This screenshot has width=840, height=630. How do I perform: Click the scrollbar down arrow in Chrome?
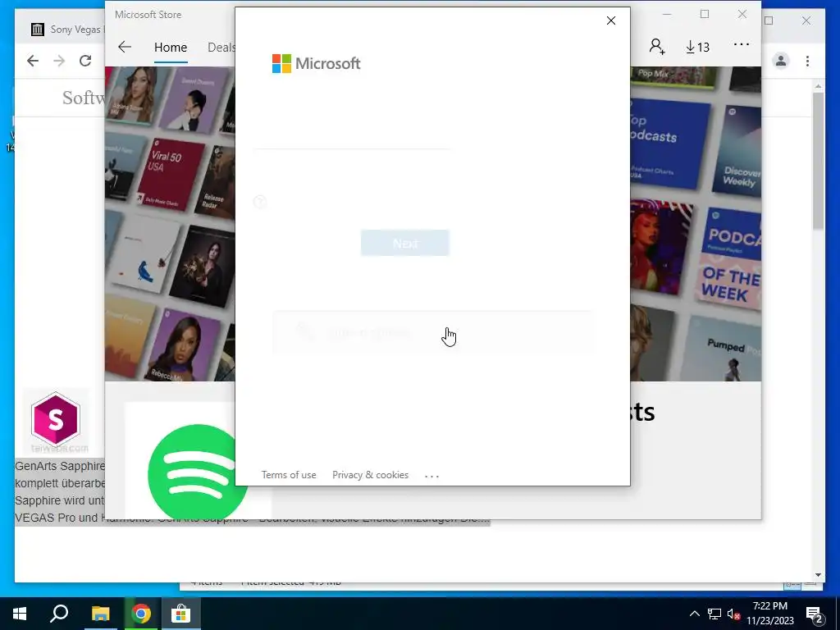click(x=818, y=575)
